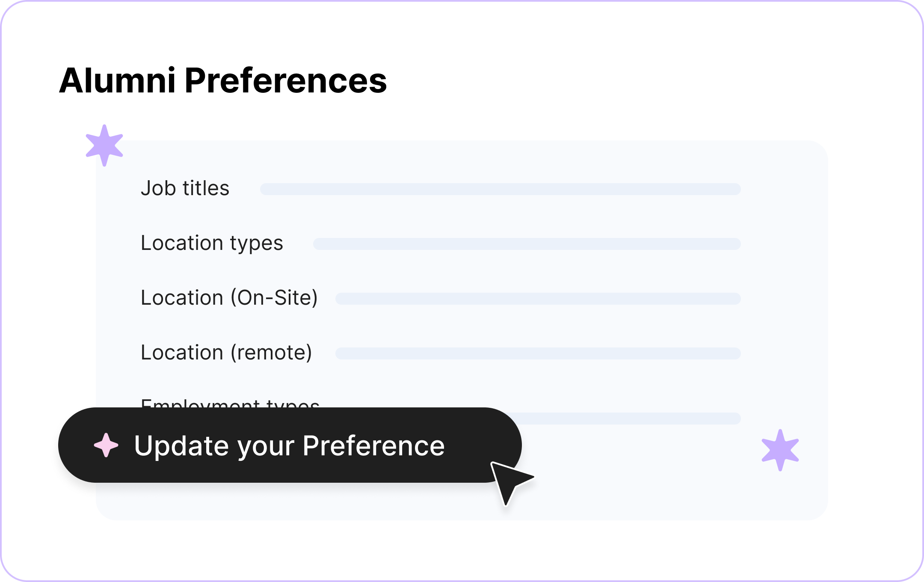Click the 'Location types' label
The image size is (924, 582).
[x=212, y=243]
